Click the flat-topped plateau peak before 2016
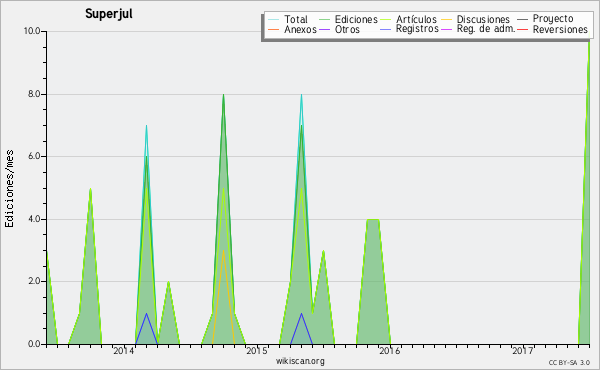 click(x=373, y=220)
